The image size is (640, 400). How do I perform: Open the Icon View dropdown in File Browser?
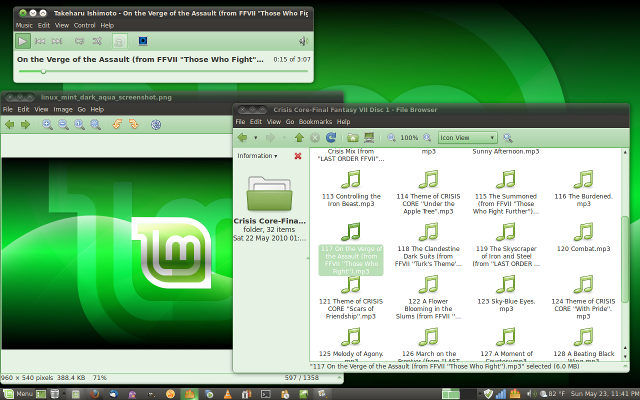click(467, 138)
